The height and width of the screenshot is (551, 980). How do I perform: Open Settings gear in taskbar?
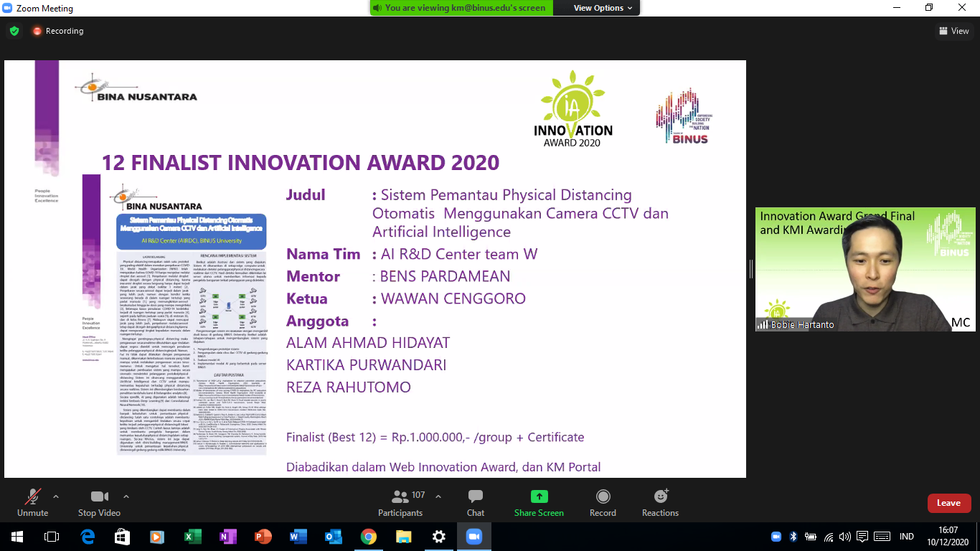click(439, 537)
